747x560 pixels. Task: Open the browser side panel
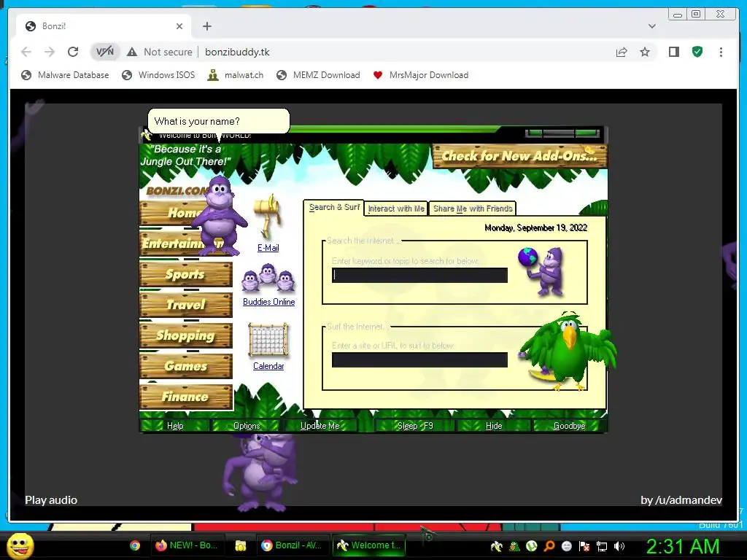pyautogui.click(x=673, y=52)
